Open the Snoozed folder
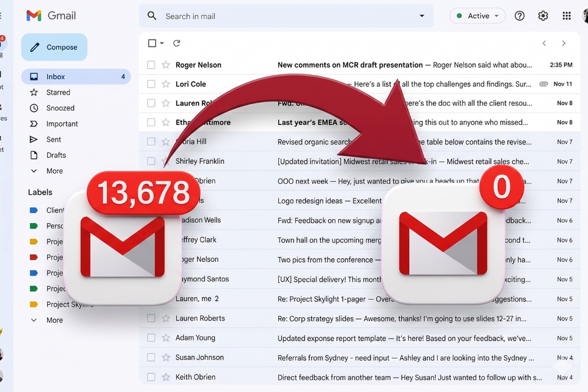Screen dimensions: 588x392 pos(61,108)
